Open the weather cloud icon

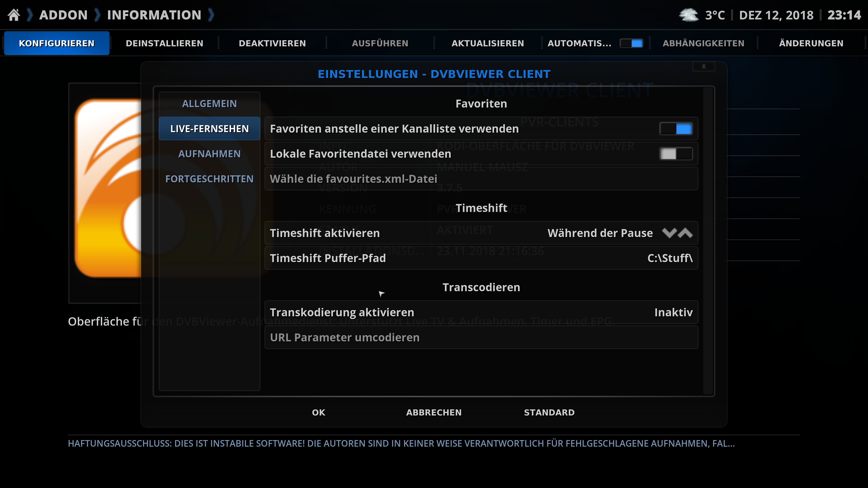pyautogui.click(x=688, y=15)
